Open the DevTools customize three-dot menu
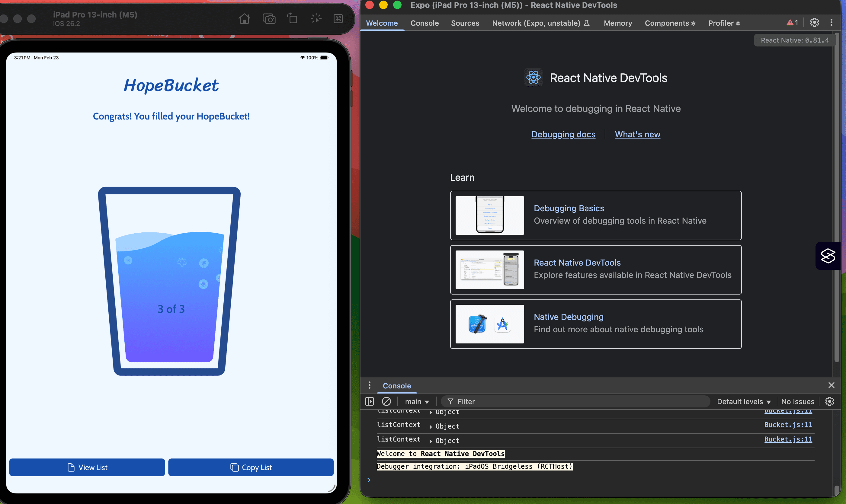The width and height of the screenshot is (846, 504). pyautogui.click(x=832, y=22)
